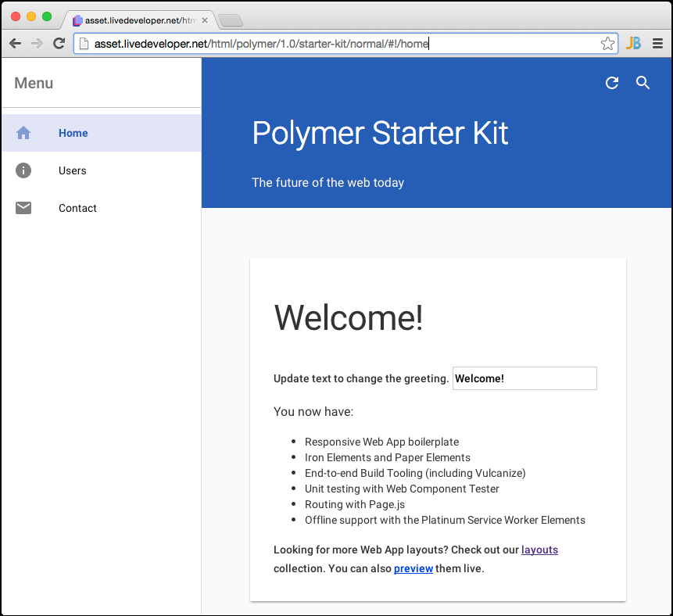Click the URL address bar
Screen dimensions: 673x616
click(345, 43)
